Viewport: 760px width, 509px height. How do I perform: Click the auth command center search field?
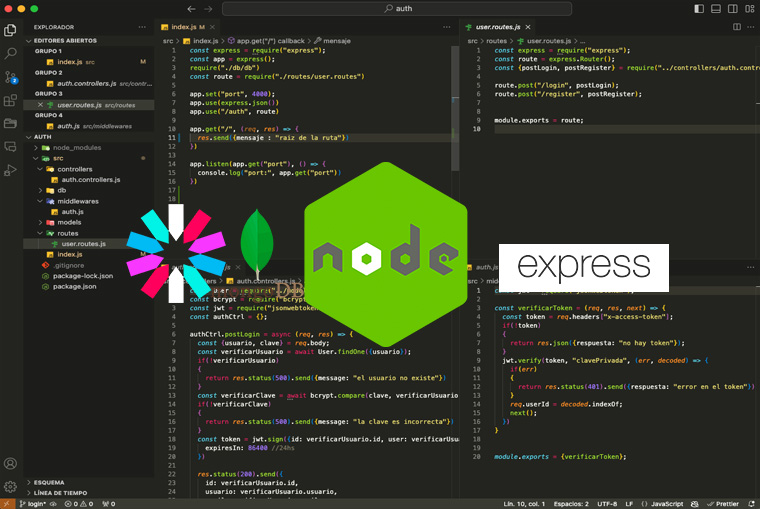pyautogui.click(x=396, y=9)
